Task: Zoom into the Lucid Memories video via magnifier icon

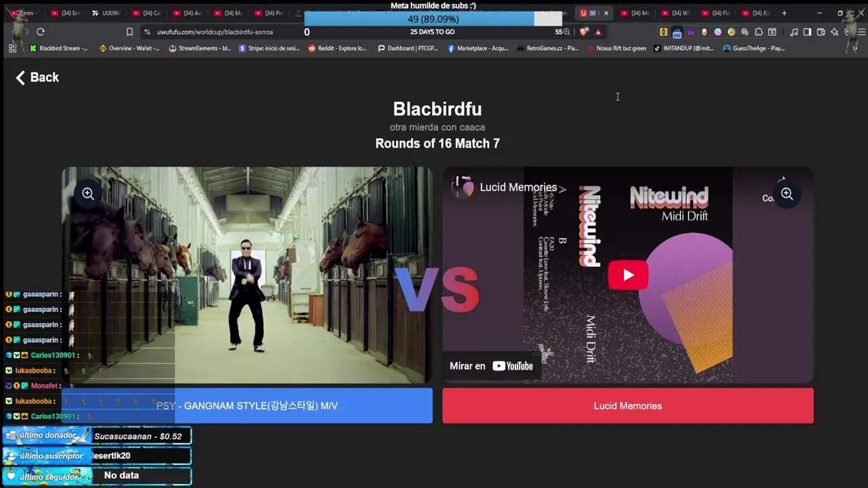Action: tap(787, 194)
